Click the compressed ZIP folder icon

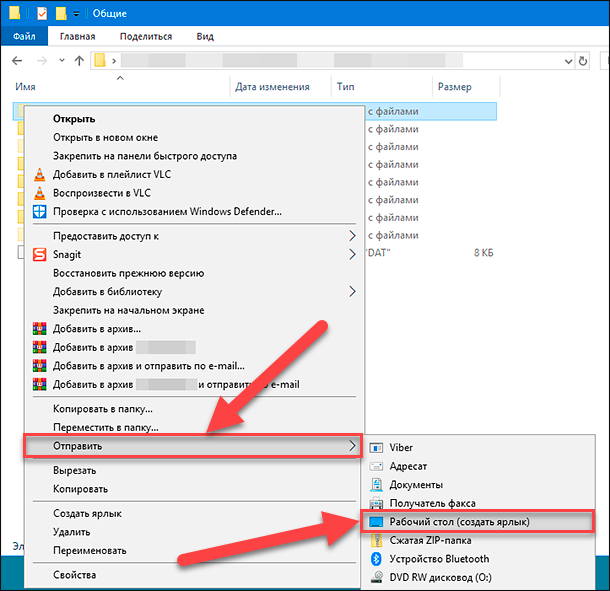[376, 541]
